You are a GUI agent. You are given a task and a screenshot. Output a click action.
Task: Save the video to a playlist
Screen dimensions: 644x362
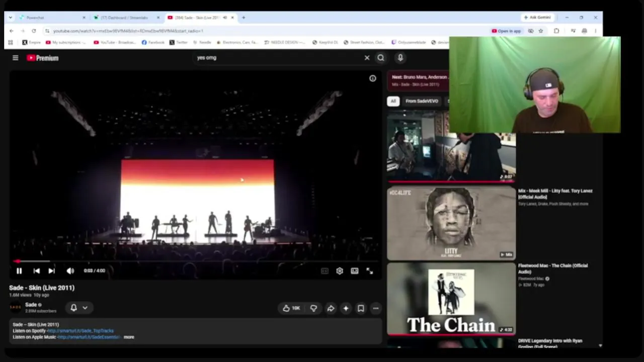click(x=361, y=308)
